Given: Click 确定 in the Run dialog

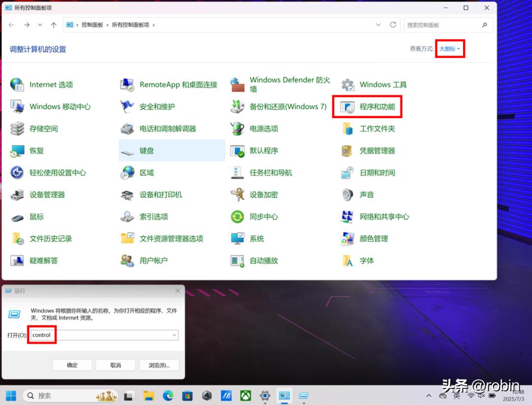Looking at the screenshot, I should click(72, 365).
